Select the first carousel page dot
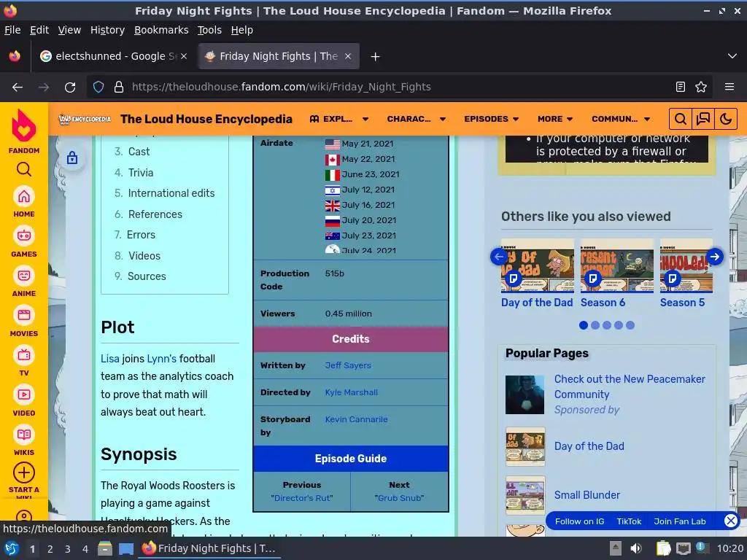747x560 pixels. [x=583, y=325]
